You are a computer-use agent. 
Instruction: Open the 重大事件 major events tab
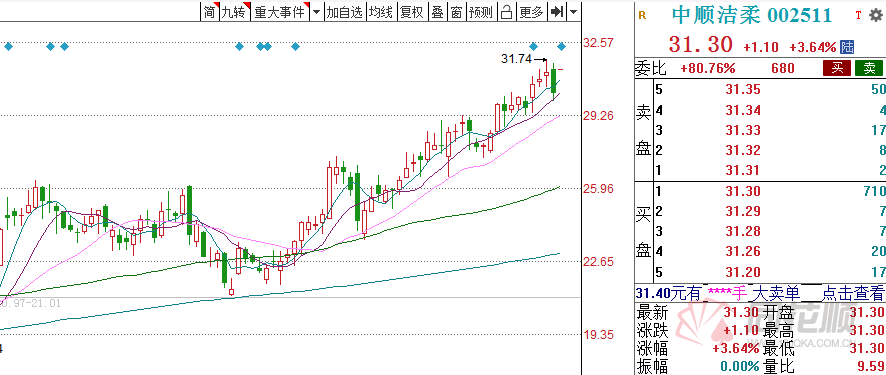[280, 11]
